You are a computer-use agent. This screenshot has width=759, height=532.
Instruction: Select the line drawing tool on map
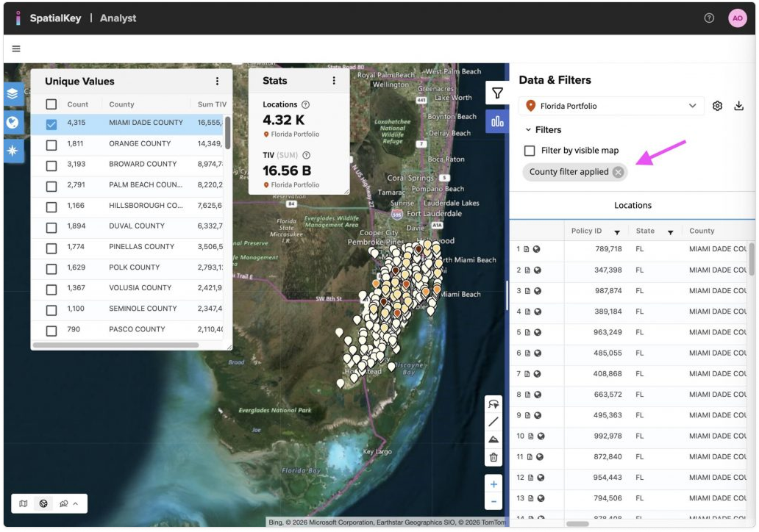493,422
